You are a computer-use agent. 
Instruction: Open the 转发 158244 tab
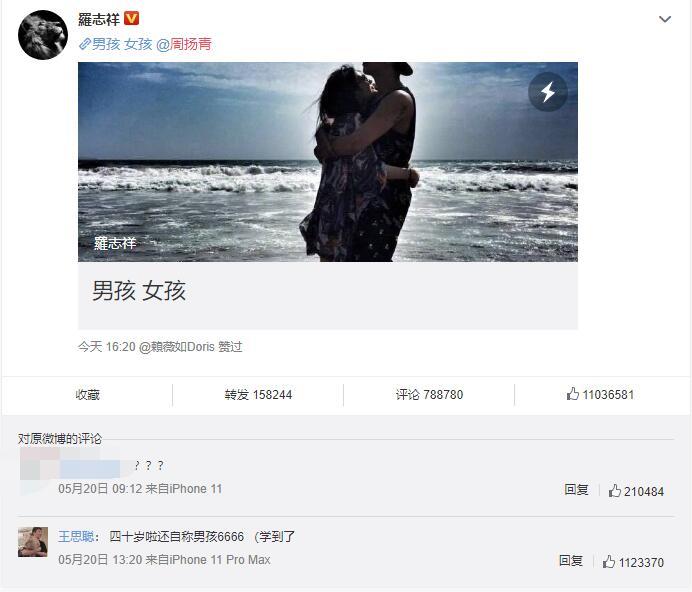click(258, 394)
